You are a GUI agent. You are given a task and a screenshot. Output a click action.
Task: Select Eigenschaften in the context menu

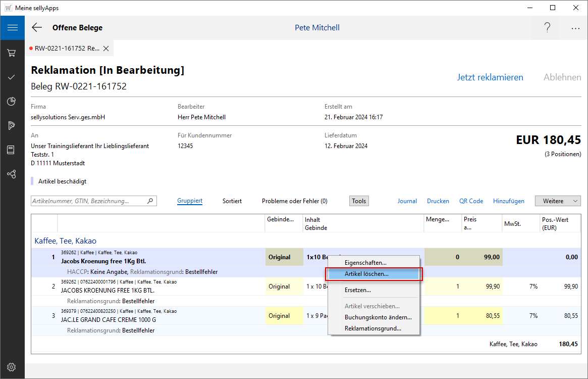365,263
